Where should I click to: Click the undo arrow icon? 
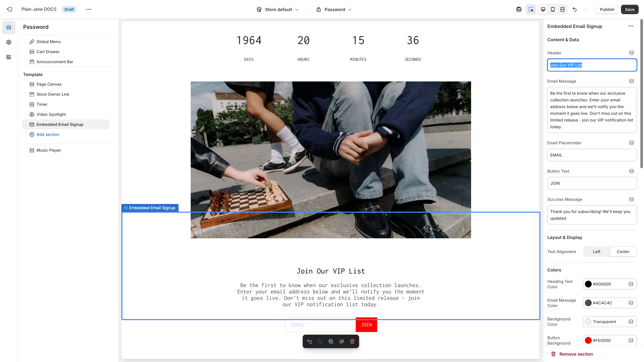click(575, 10)
